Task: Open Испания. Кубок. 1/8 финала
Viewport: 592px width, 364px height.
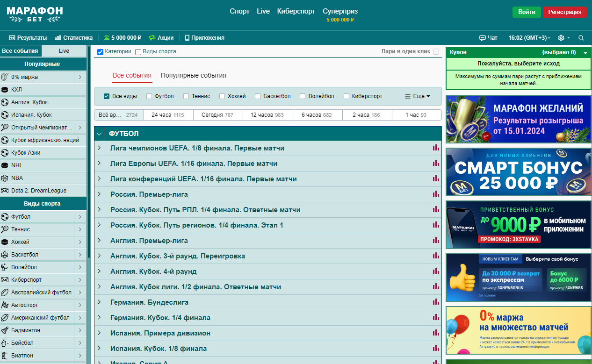Action: click(x=159, y=349)
